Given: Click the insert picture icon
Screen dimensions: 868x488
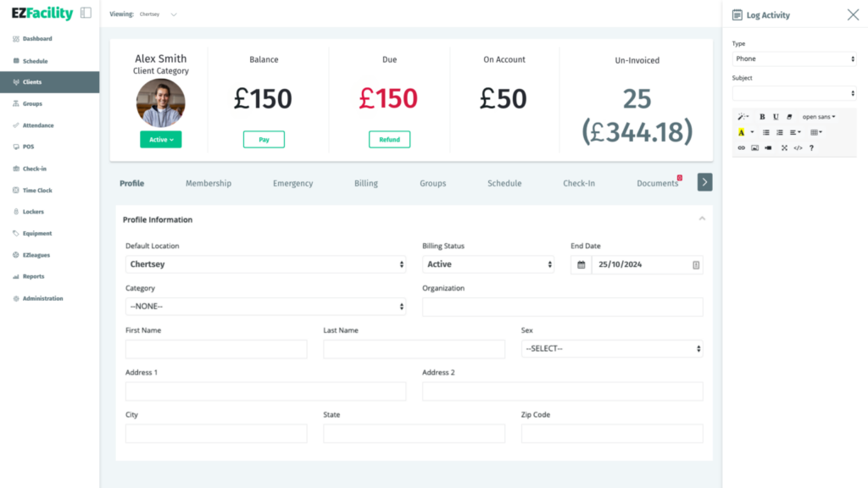Looking at the screenshot, I should [754, 147].
